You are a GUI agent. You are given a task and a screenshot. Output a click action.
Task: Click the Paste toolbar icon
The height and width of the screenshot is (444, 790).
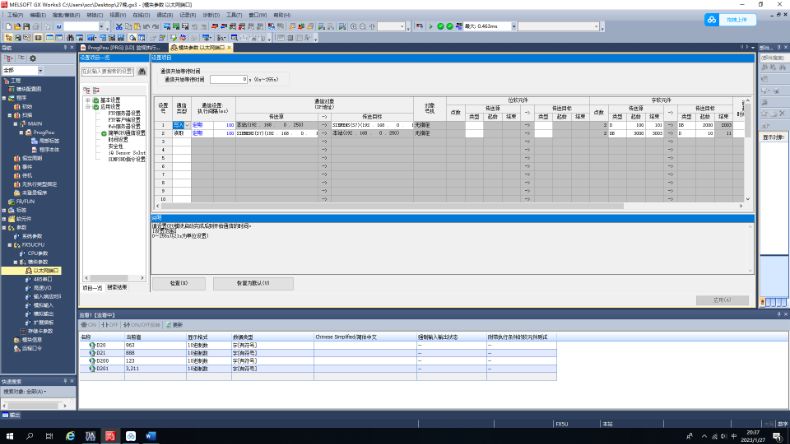(x=137, y=26)
